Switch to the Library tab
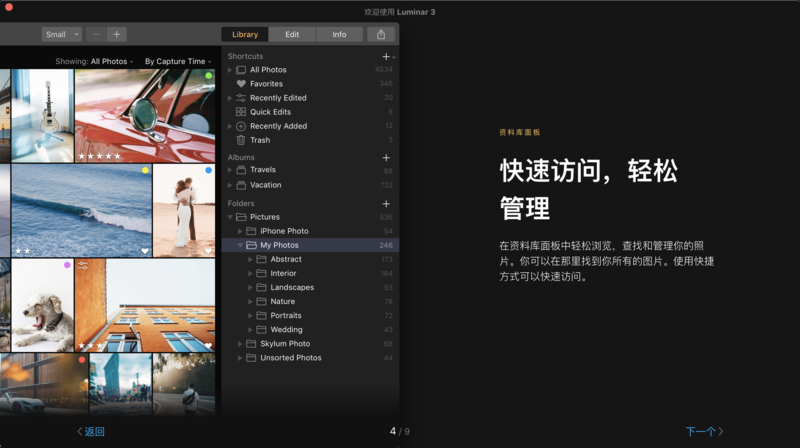Viewport: 800px width, 448px height. coord(245,34)
